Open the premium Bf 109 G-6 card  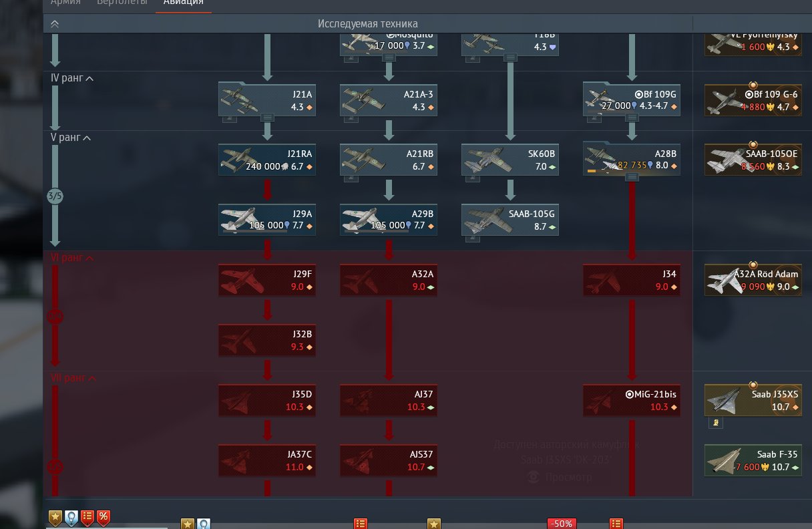pyautogui.click(x=753, y=100)
